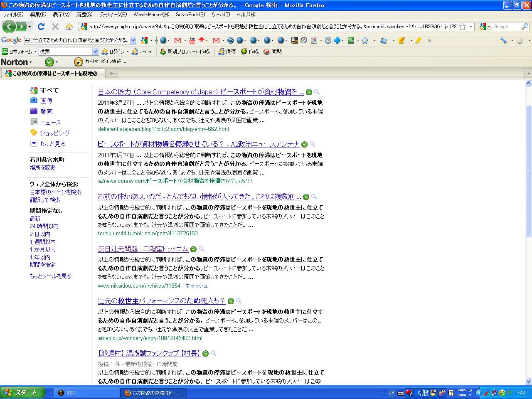
Task: Click the IME A般 input mode indicator
Action: [x=422, y=393]
